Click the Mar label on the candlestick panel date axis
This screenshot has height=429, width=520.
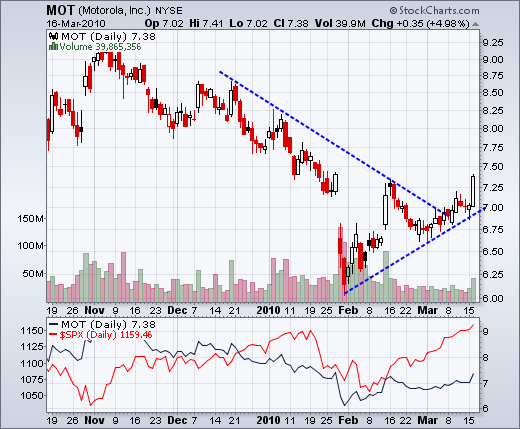(428, 310)
